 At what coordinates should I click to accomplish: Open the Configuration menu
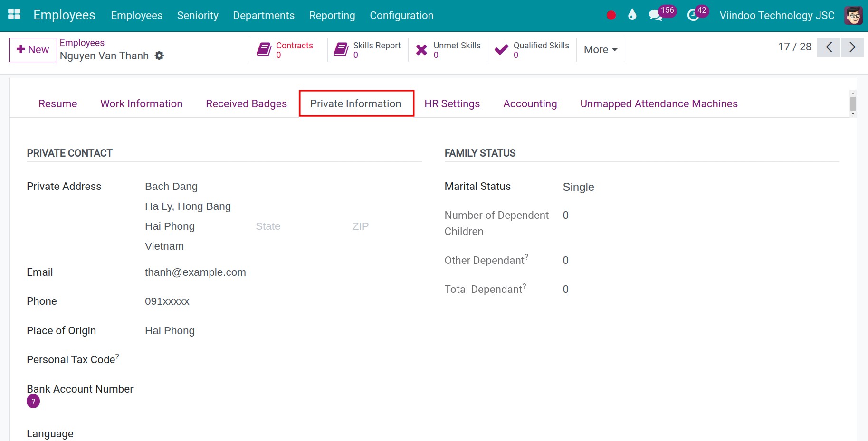tap(401, 15)
